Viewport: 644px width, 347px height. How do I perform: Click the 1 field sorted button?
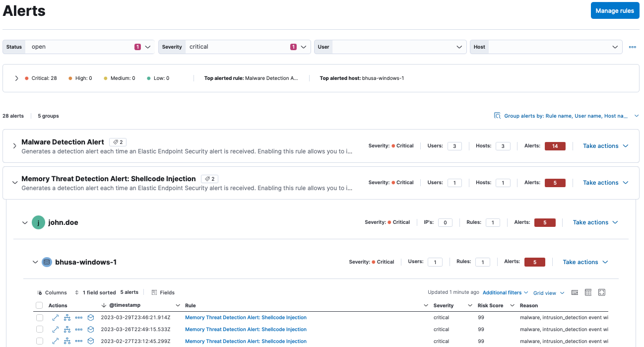pos(95,293)
